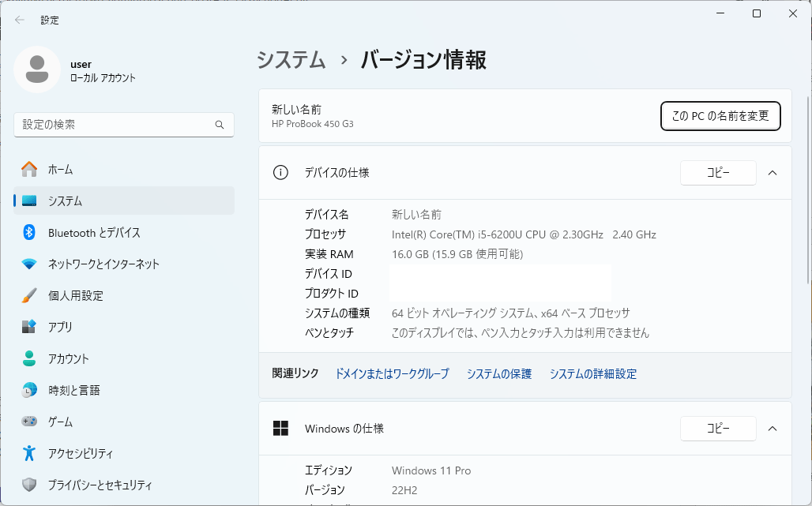Click the この PC の名前を変更 button
This screenshot has width=812, height=506.
coord(720,115)
